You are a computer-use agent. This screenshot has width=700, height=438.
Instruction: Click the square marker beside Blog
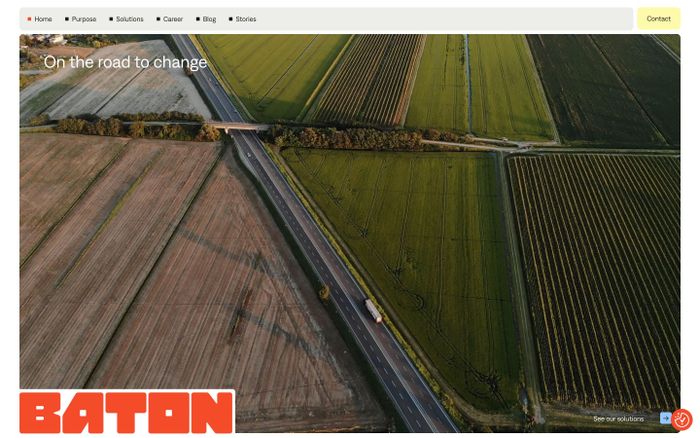(198, 19)
